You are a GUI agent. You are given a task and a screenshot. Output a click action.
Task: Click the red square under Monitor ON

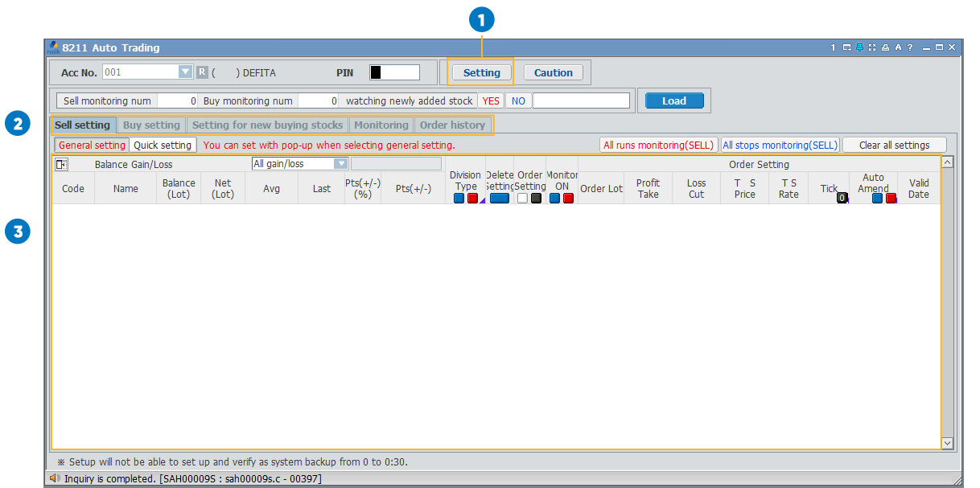click(568, 199)
